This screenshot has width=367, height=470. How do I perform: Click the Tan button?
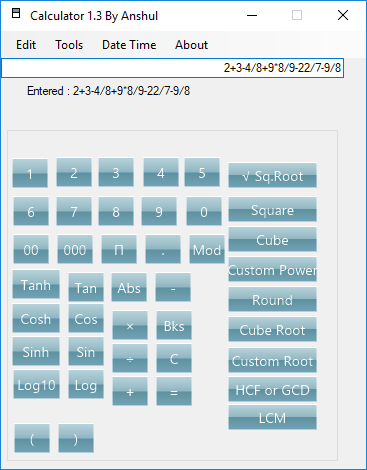pos(86,287)
